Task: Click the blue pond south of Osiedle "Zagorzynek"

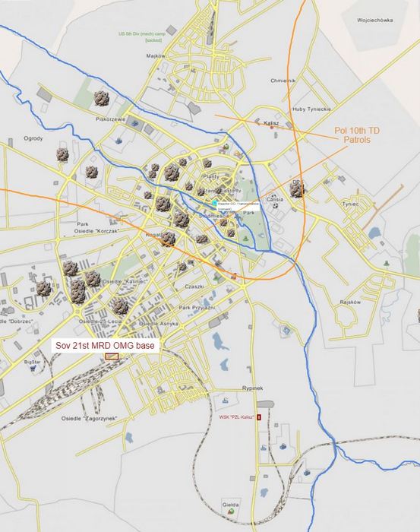Action: pyautogui.click(x=129, y=438)
